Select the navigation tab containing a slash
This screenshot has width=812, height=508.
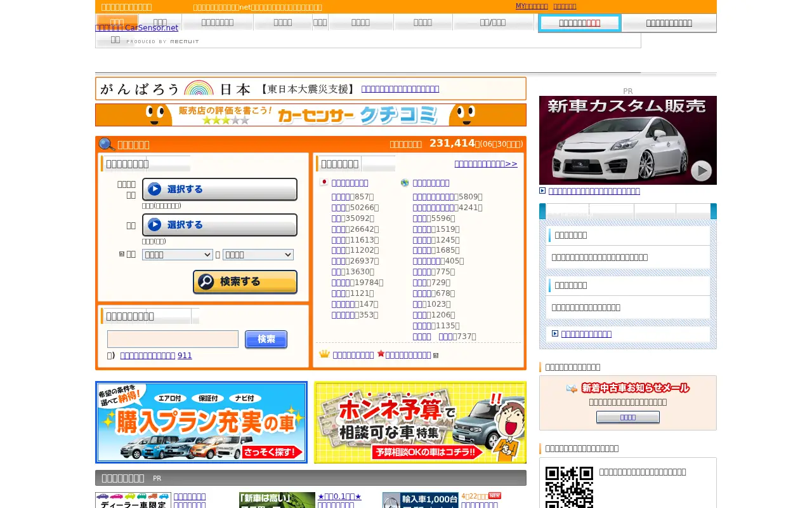(x=493, y=22)
